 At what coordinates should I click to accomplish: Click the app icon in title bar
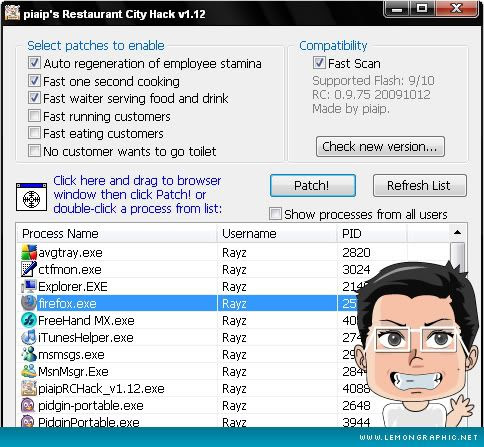pyautogui.click(x=12, y=13)
